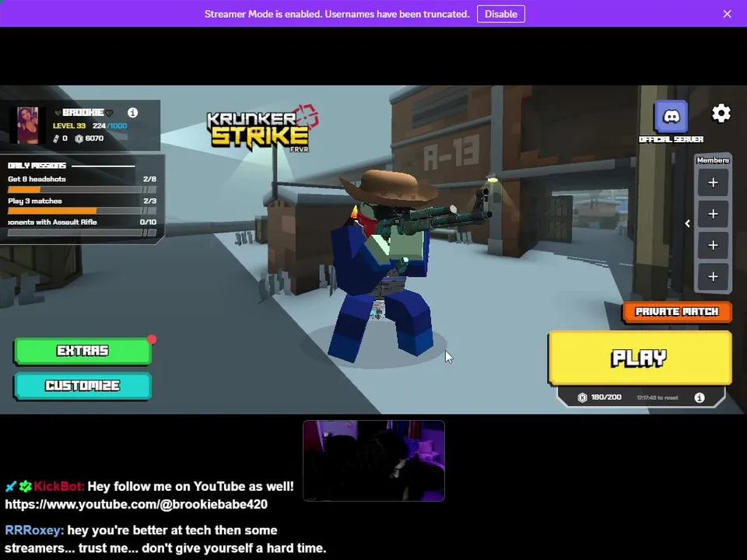Click the notification dot on EXTRAS

(152, 339)
